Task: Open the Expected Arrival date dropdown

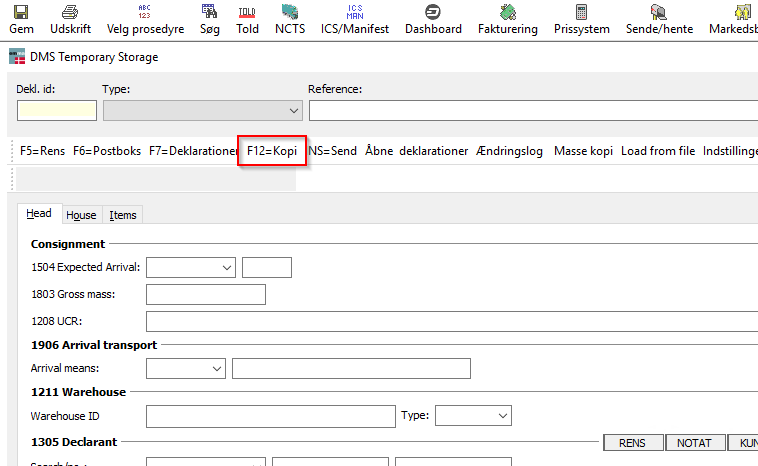Action: tap(226, 268)
